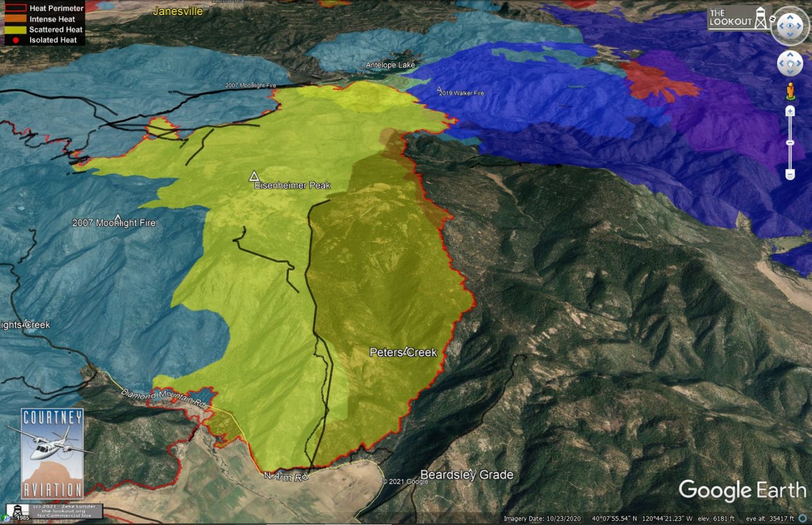Click the eye alt 35417 ft reading
This screenshot has width=812, height=525.
[x=770, y=519]
